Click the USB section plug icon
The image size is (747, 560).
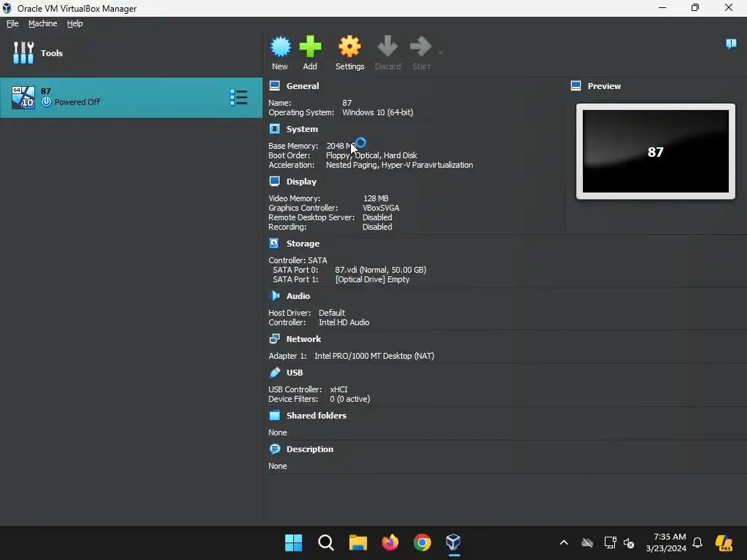[274, 373]
